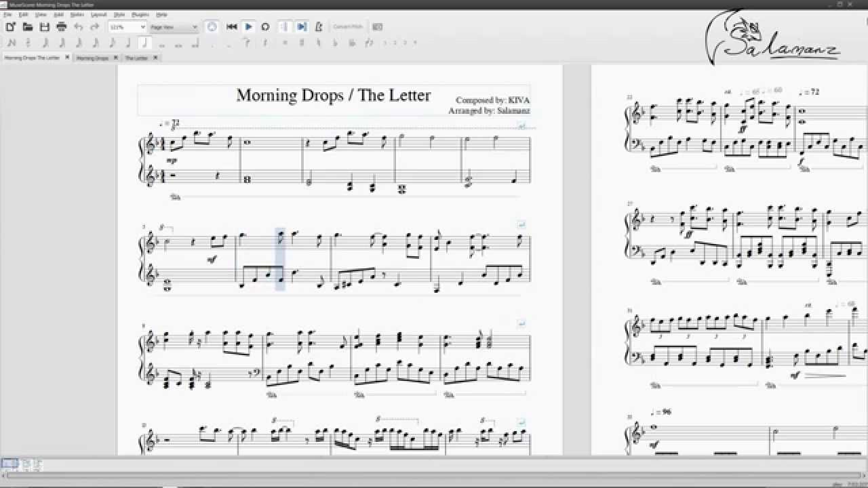868x488 pixels.
Task: Toggle loop playback
Action: [265, 26]
